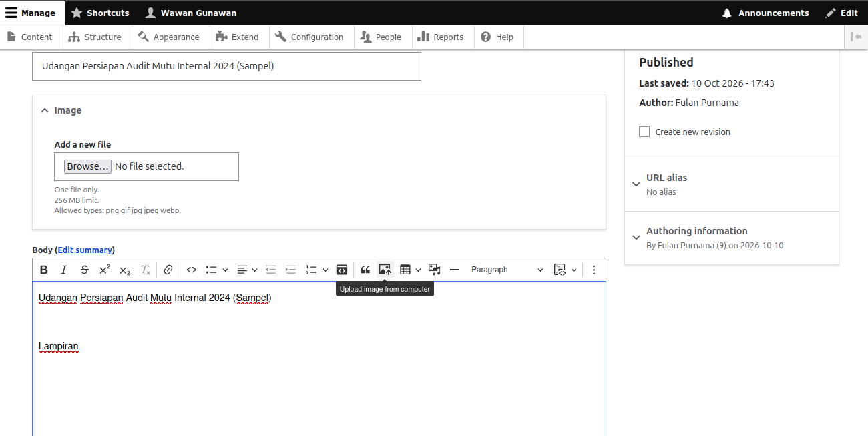Screen dimensions: 868x436
Task: Apply strikethrough formatting
Action: point(85,270)
